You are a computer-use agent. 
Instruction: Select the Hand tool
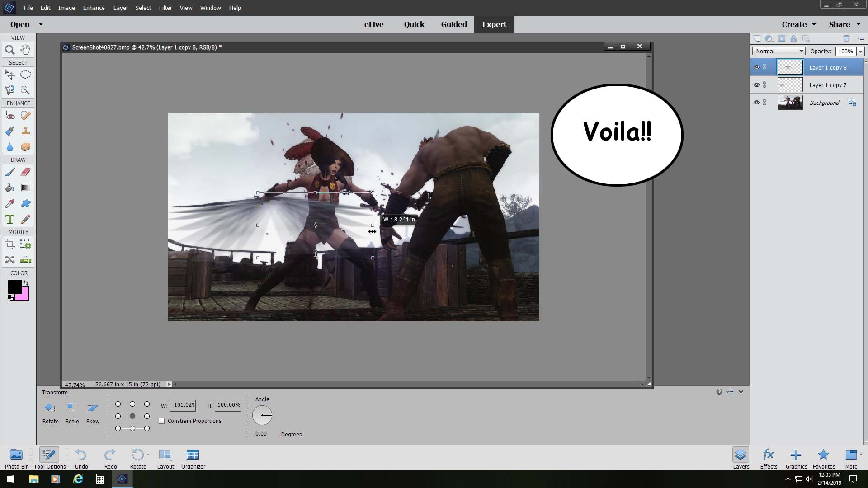tap(26, 50)
